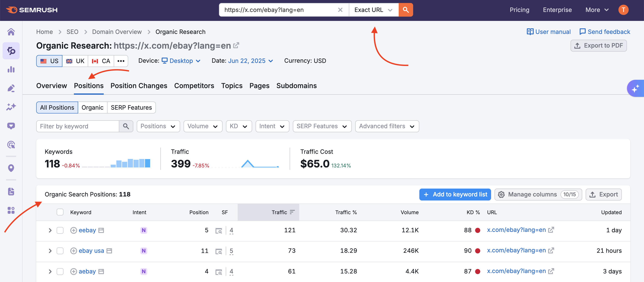Image resolution: width=644 pixels, height=282 pixels.
Task: Open the Exact URL dropdown
Action: [373, 10]
